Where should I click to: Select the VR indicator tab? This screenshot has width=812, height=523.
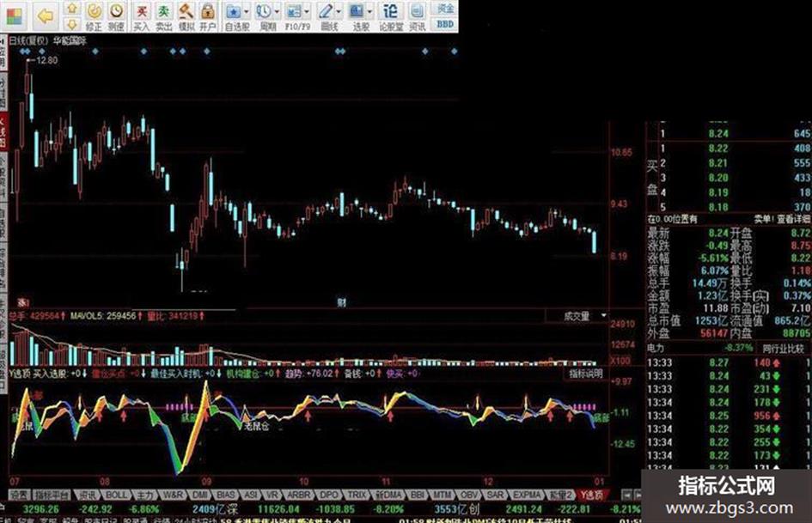click(272, 495)
